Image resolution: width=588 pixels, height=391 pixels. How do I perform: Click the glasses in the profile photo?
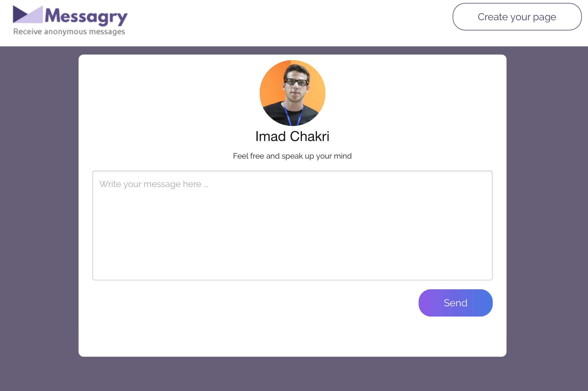pos(296,82)
